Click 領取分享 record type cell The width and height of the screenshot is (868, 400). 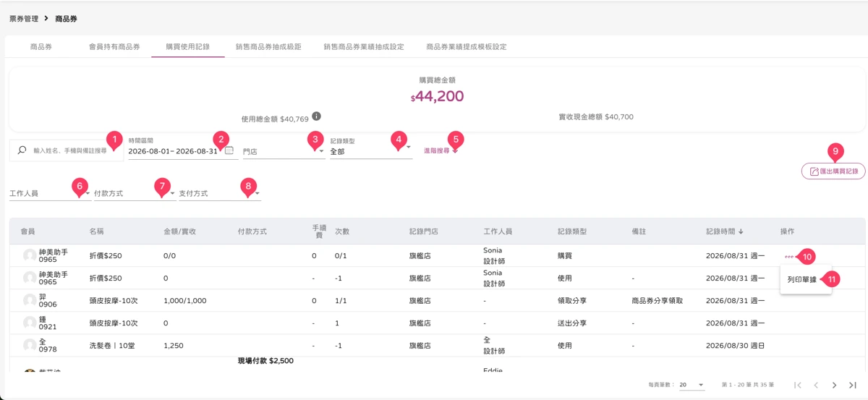point(571,300)
